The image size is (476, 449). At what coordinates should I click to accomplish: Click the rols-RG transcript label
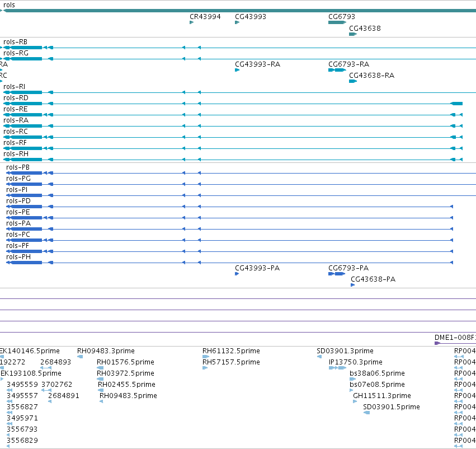16,53
